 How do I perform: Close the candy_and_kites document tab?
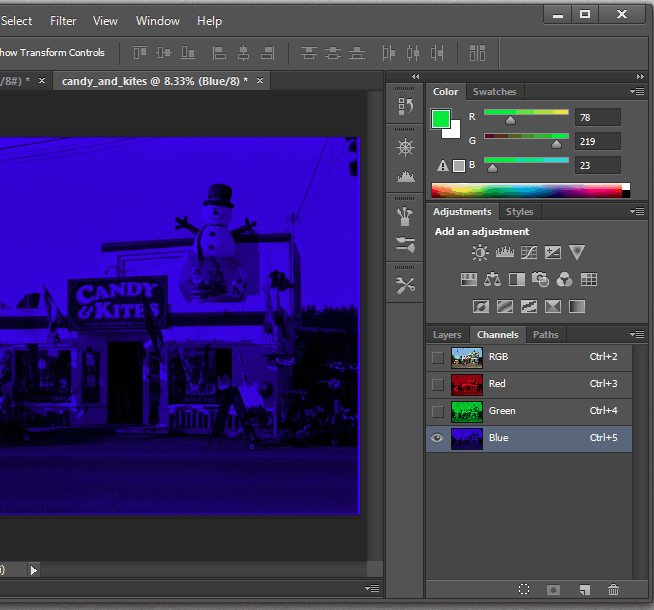pos(260,80)
